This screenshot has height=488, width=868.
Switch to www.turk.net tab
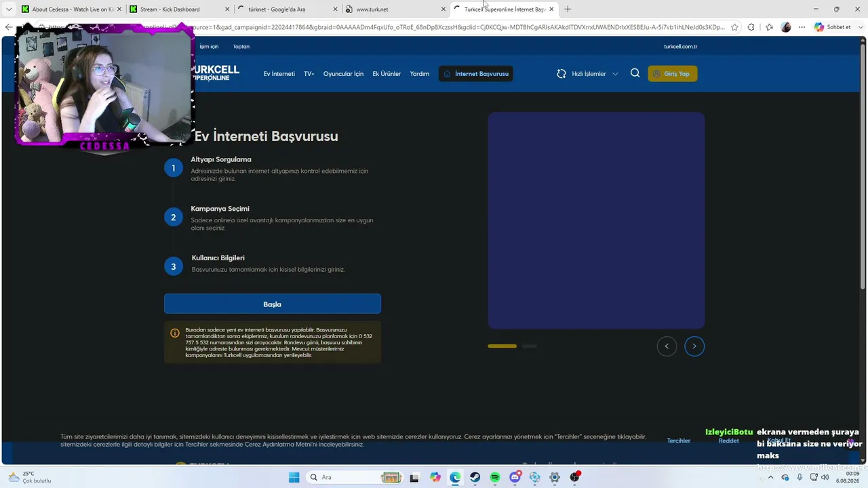click(x=395, y=9)
